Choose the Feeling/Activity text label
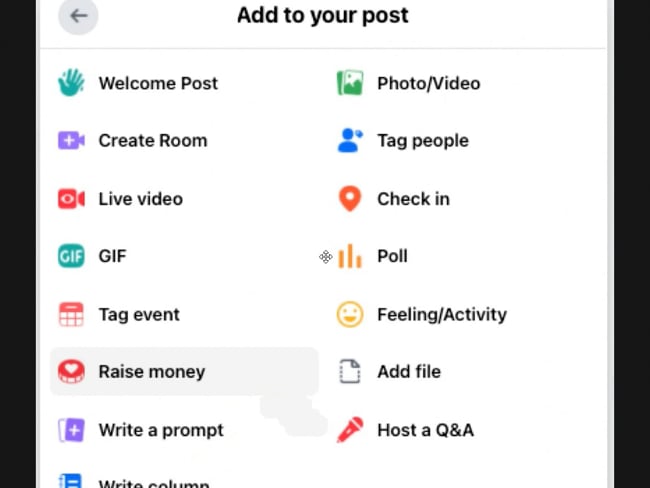Screen dimensions: 650x488 pos(441,314)
